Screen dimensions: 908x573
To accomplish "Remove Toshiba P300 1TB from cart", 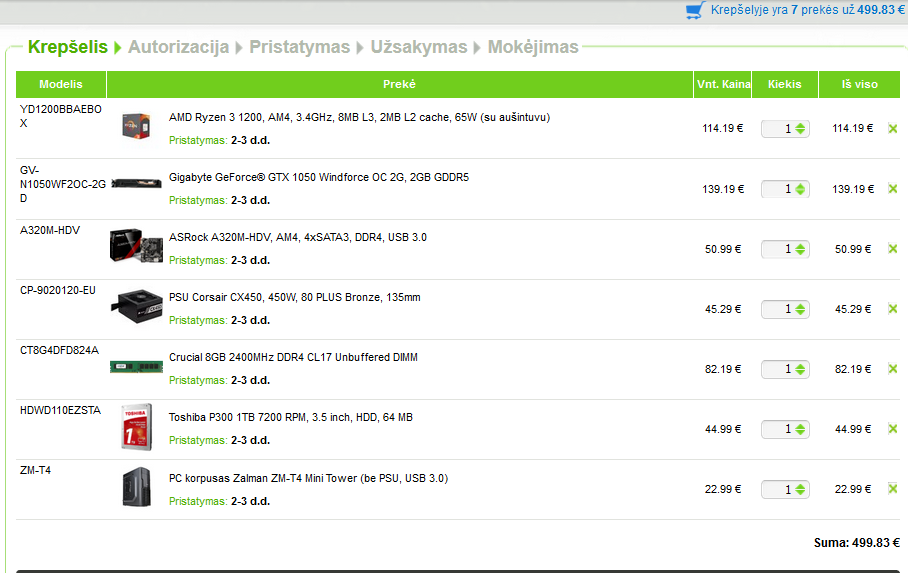I will 892,429.
